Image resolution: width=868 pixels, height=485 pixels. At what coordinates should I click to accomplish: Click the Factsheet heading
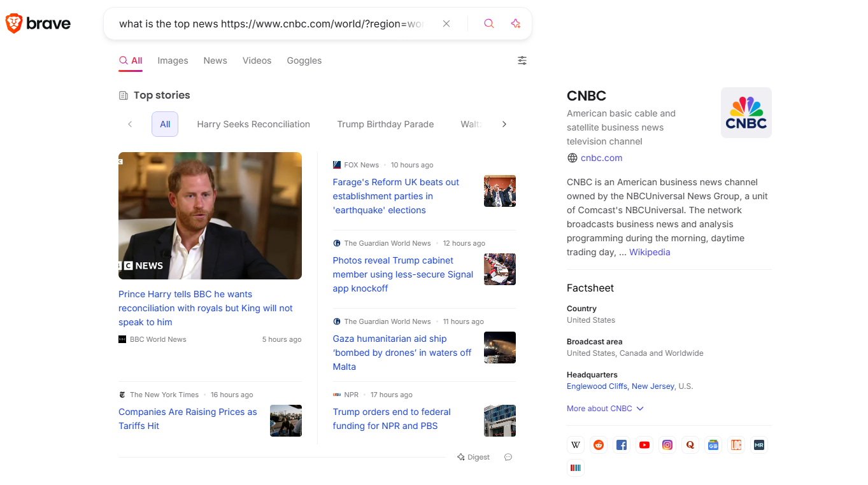590,288
